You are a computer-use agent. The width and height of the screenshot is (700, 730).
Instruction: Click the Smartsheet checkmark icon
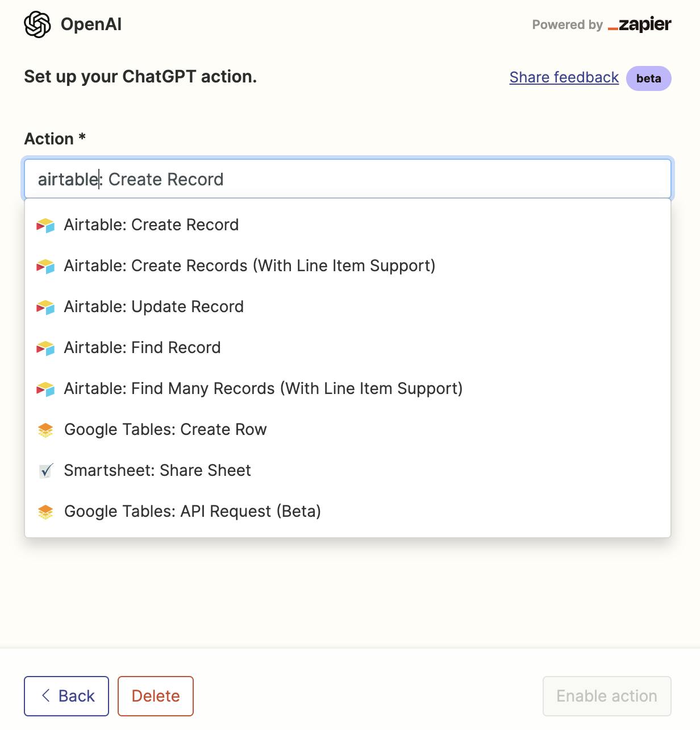45,471
